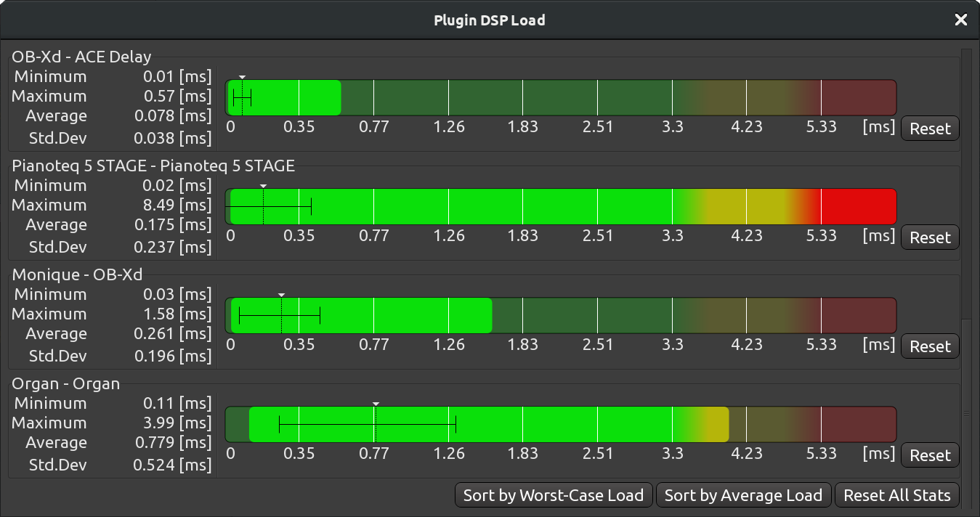
Task: Click the Maximum value 3.99 [ms]
Action: [x=177, y=423]
